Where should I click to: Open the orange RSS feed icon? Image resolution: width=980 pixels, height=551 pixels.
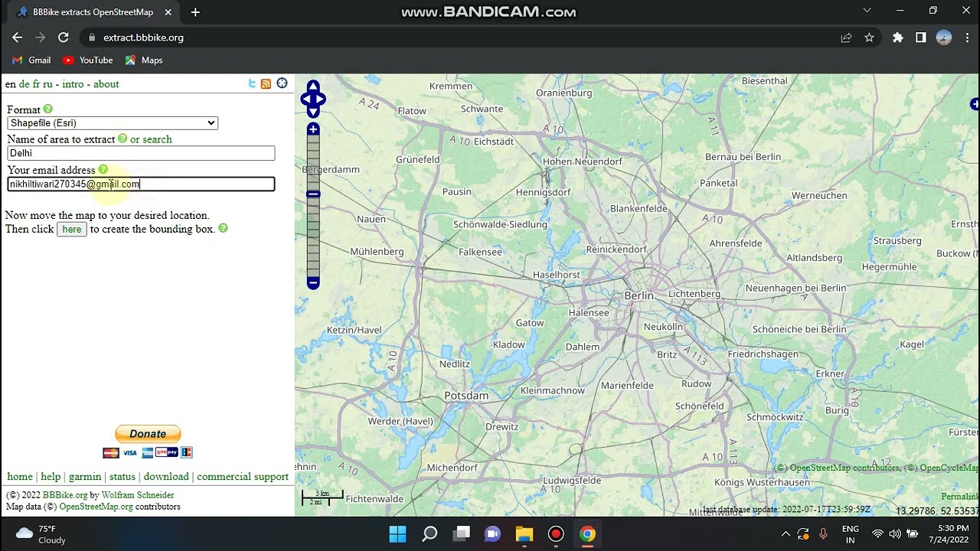click(x=266, y=83)
